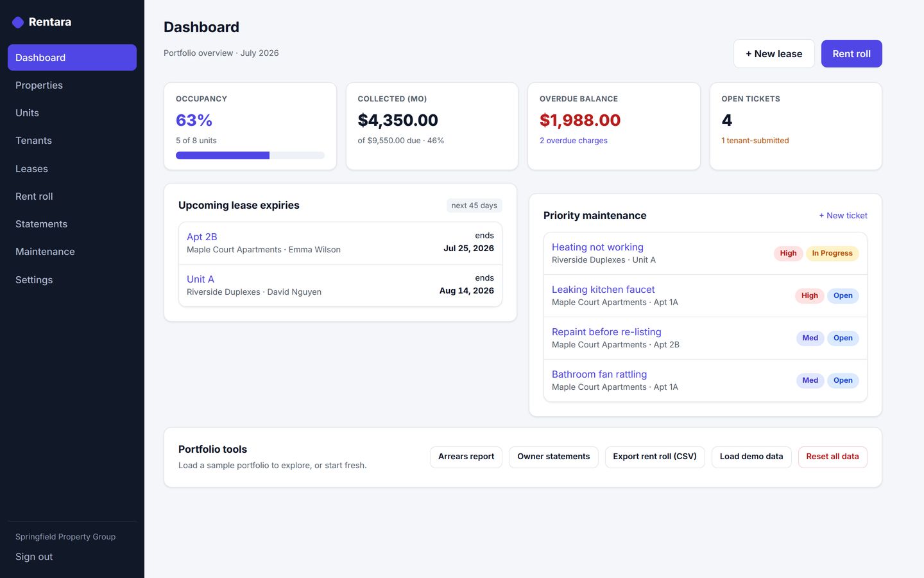Screen dimensions: 924x578
Task: Click the 5 of 8 units text
Action: point(196,141)
